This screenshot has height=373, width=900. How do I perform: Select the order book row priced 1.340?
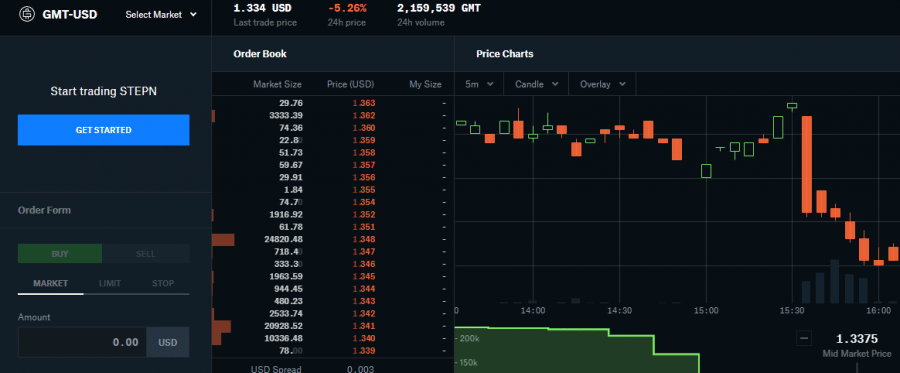(333, 338)
